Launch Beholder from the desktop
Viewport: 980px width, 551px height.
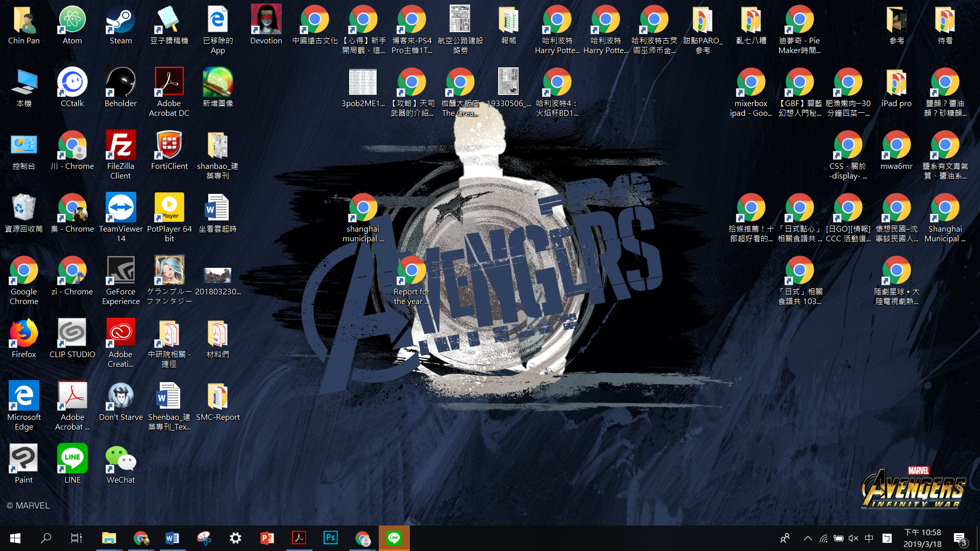pyautogui.click(x=120, y=88)
